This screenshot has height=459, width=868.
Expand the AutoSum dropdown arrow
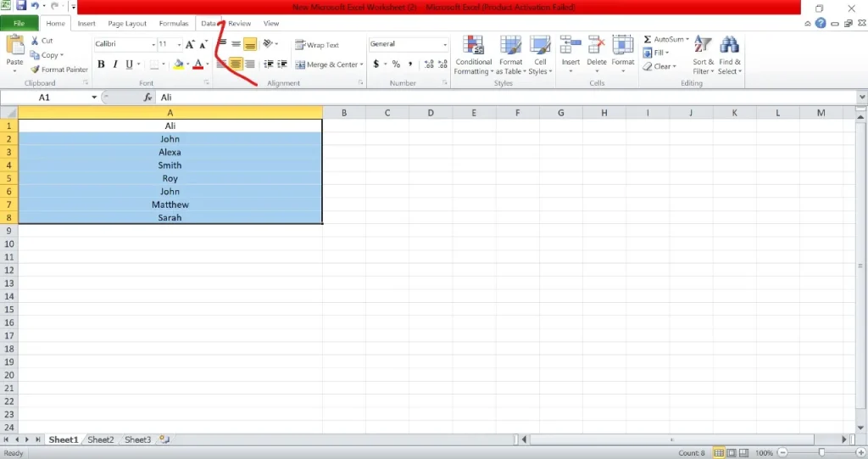point(687,39)
